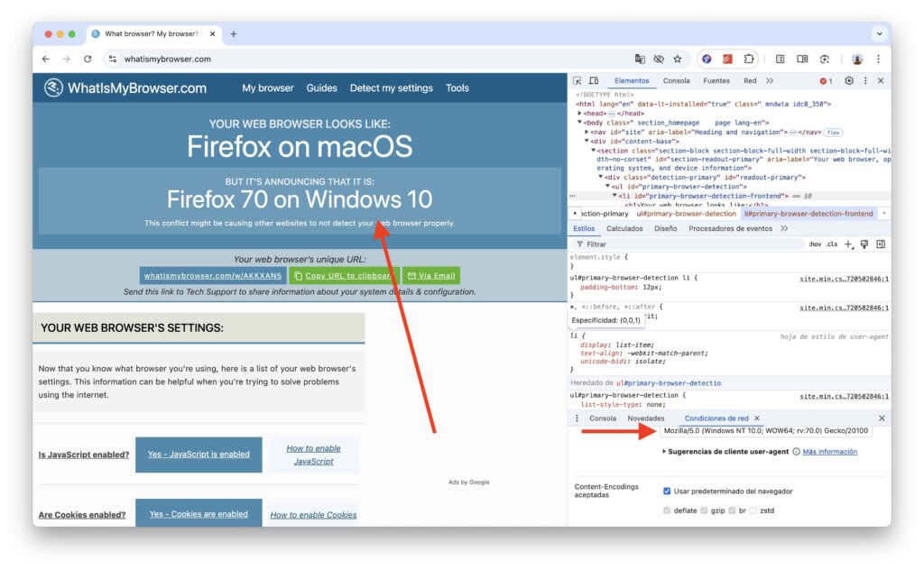
Task: Open the site information icon in address bar
Action: 113,59
